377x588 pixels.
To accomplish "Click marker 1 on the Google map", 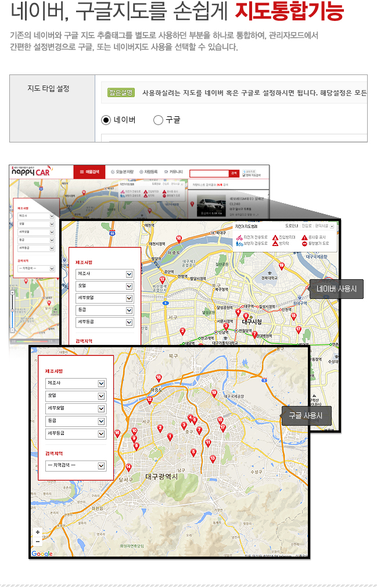I will coord(170,437).
